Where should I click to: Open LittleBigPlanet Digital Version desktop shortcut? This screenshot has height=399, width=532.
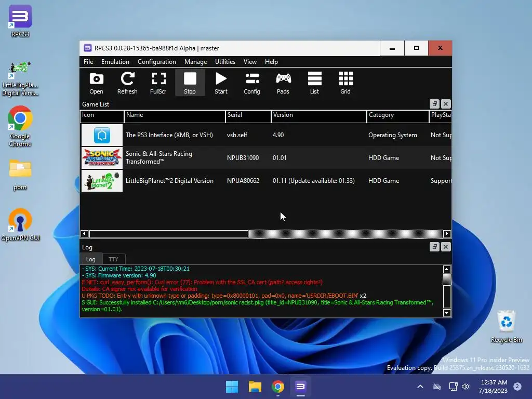coord(20,79)
